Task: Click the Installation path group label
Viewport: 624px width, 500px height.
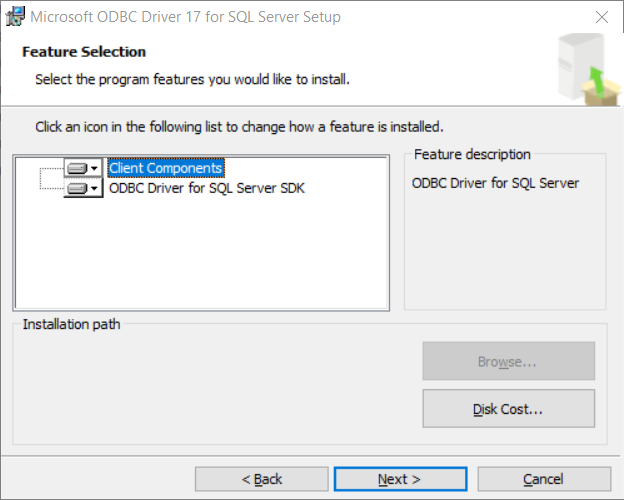Action: click(x=72, y=324)
